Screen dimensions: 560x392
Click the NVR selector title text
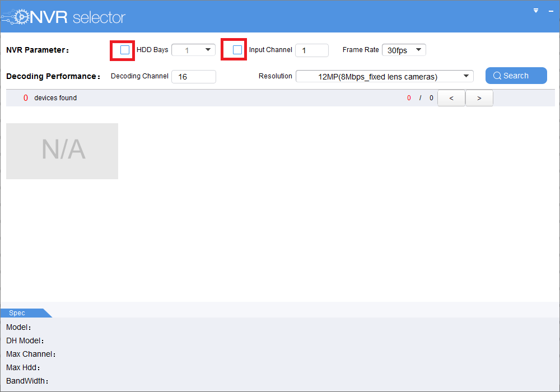coord(78,17)
